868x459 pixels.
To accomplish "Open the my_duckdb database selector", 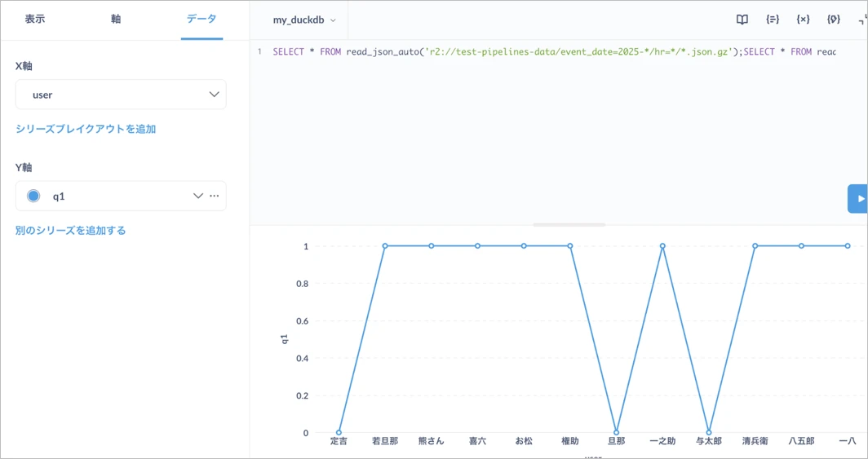I will [x=303, y=20].
